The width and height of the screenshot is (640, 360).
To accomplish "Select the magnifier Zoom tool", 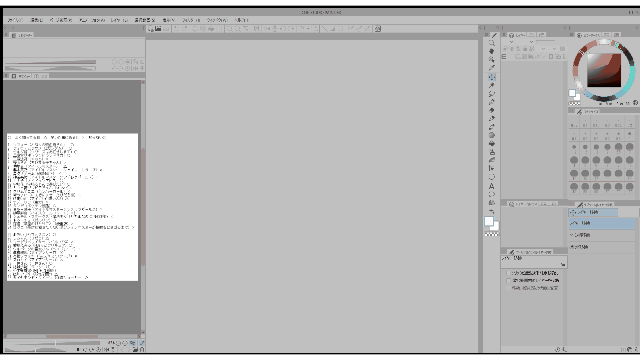I will point(491,43).
